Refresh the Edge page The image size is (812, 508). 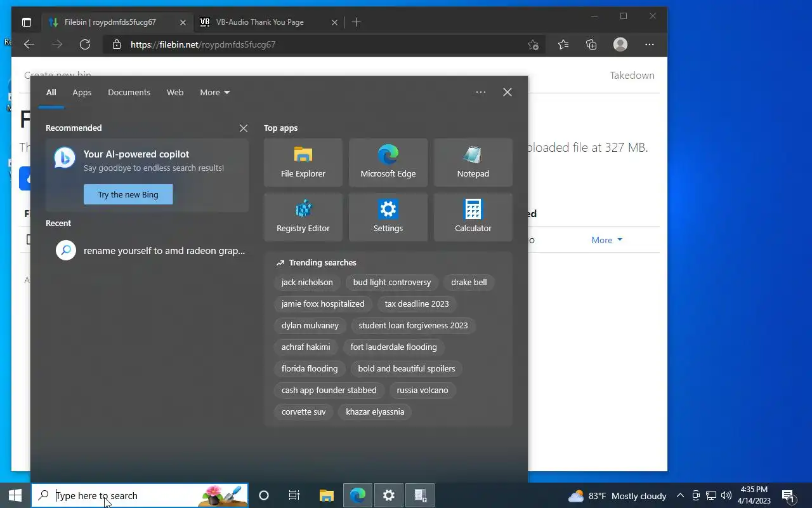(84, 44)
